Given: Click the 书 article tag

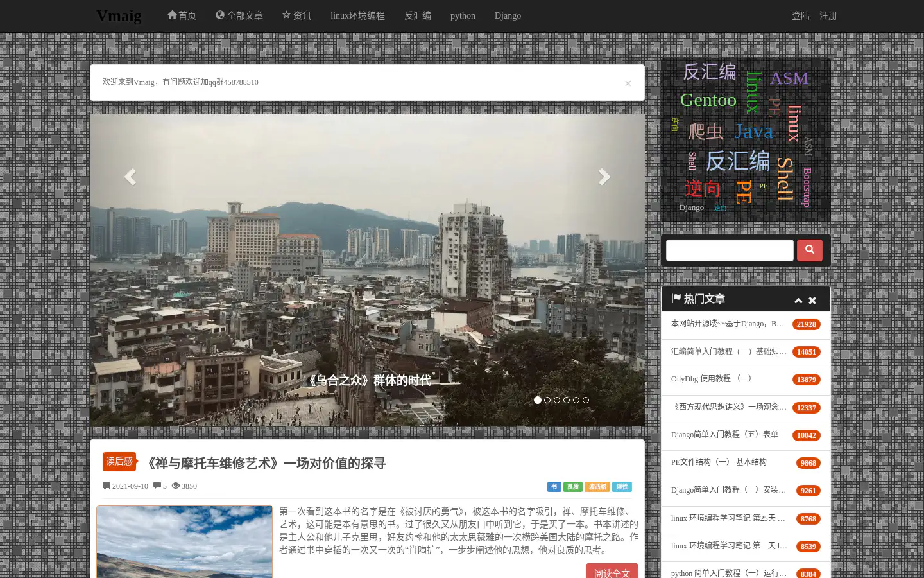Looking at the screenshot, I should coord(554,487).
